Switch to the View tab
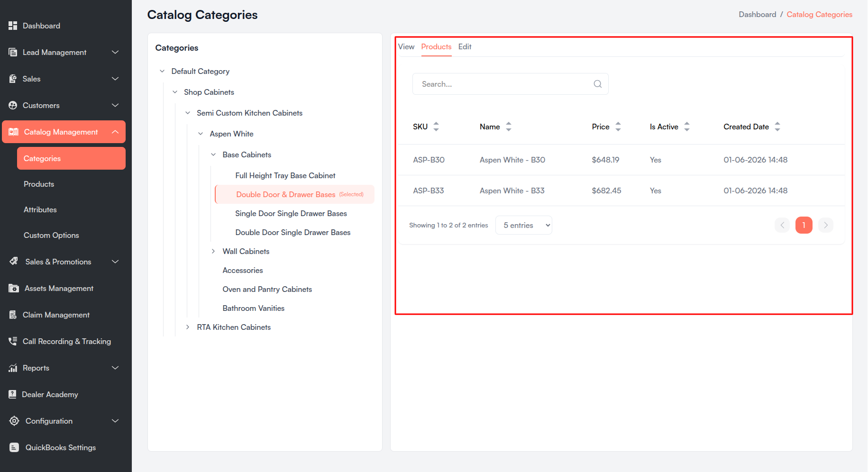 [x=406, y=46]
